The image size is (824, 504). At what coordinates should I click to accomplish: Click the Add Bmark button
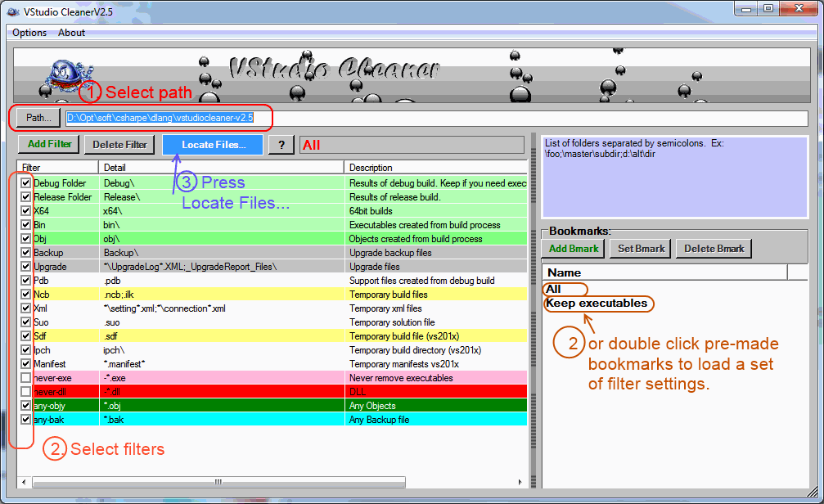pyautogui.click(x=574, y=249)
